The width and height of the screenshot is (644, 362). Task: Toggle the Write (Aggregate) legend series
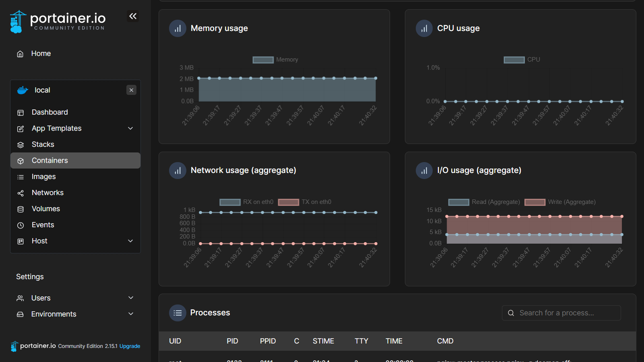pos(560,202)
